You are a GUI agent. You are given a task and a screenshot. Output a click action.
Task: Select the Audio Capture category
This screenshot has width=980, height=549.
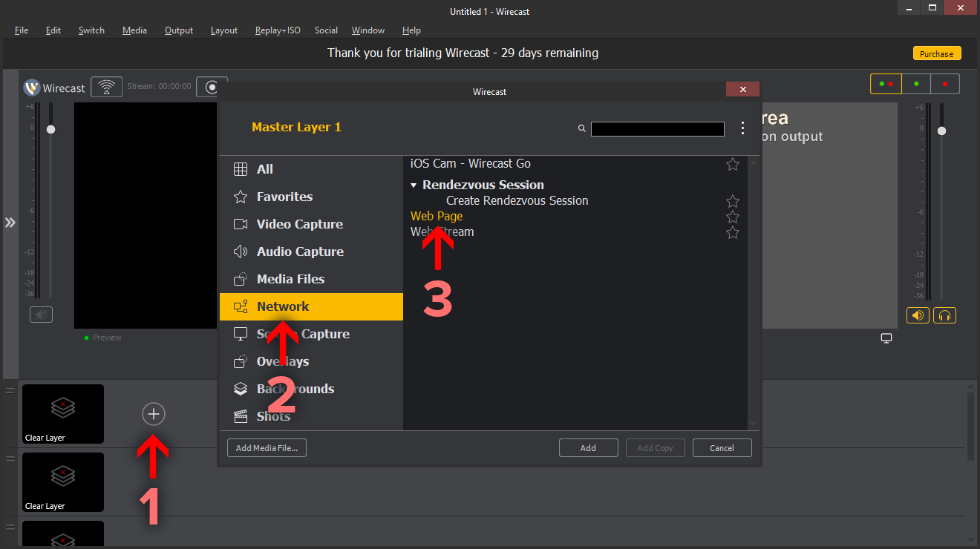coord(311,252)
